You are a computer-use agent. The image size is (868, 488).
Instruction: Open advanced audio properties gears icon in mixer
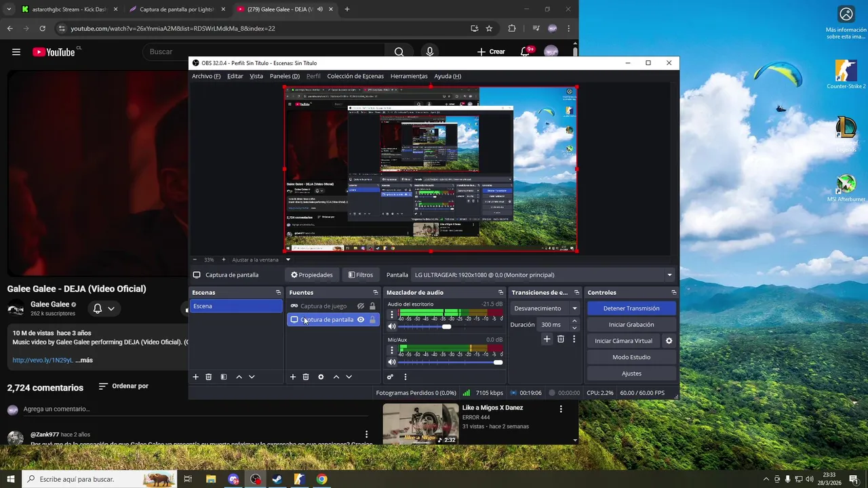click(390, 377)
